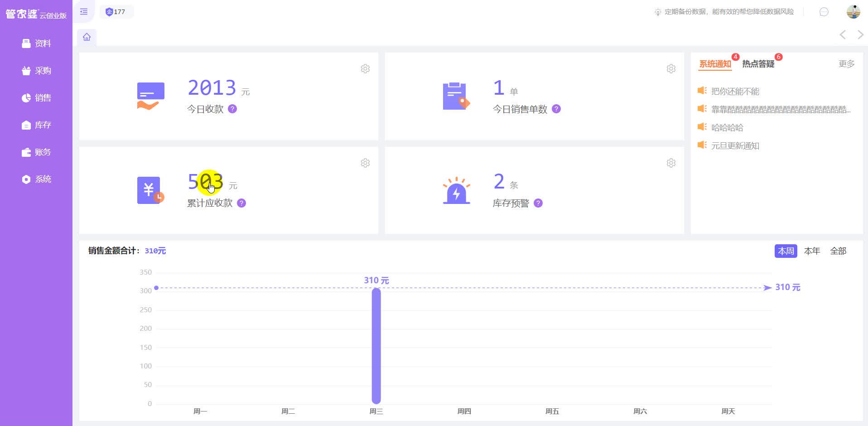Open notification 把你还能不能
This screenshot has width=868, height=426.
[735, 91]
